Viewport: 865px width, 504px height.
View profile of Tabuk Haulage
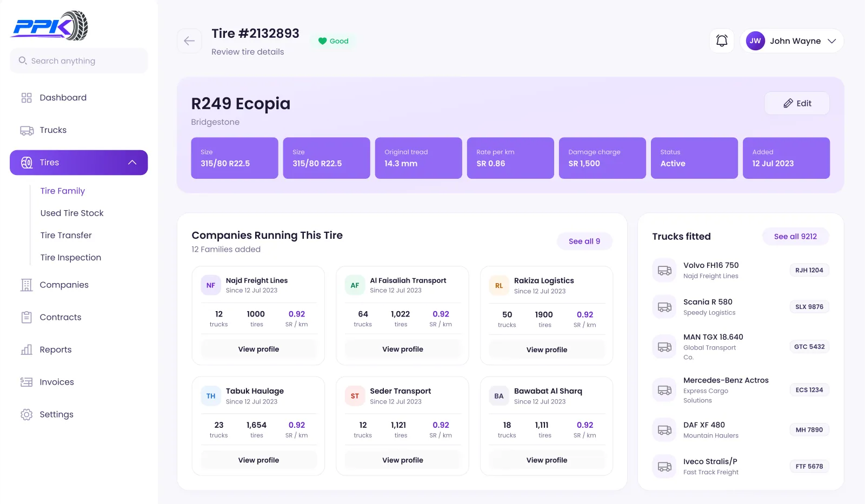258,460
